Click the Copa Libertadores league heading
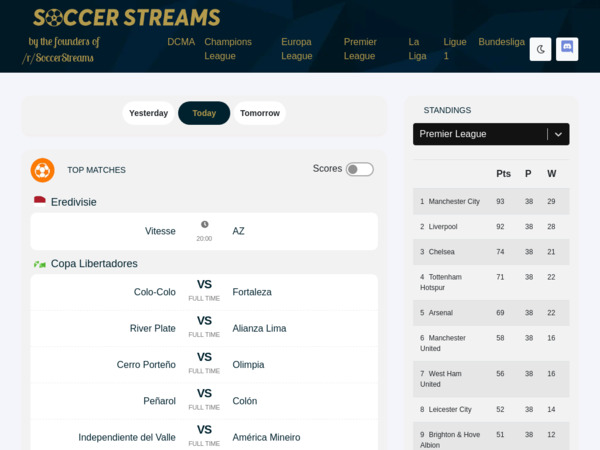The height and width of the screenshot is (450, 600). tap(94, 264)
